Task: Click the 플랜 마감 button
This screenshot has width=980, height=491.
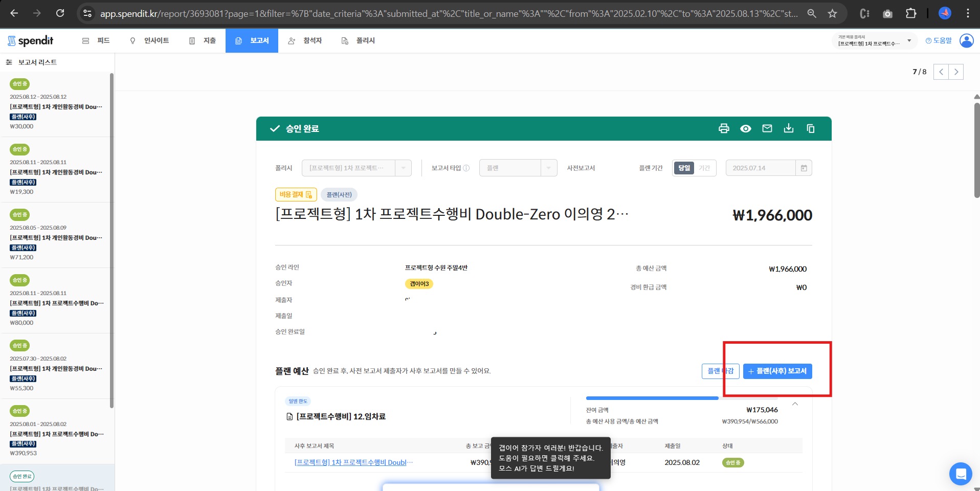Action: tap(720, 371)
